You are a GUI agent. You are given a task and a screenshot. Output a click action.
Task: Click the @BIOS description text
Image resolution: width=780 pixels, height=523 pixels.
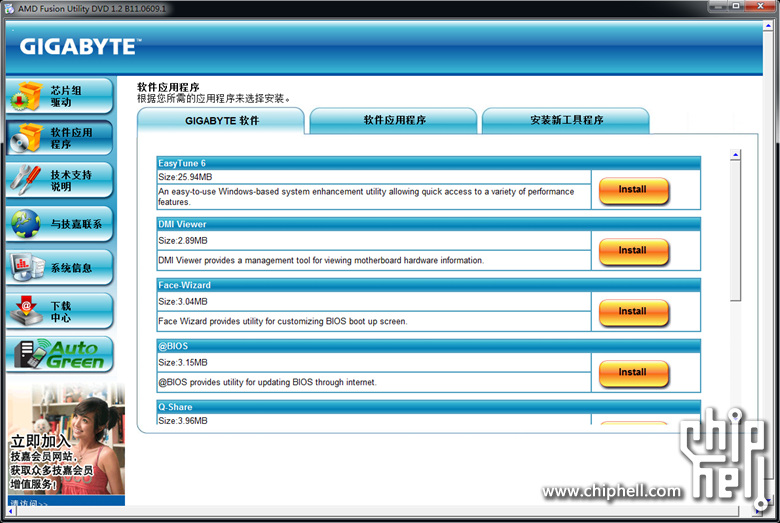pos(267,382)
